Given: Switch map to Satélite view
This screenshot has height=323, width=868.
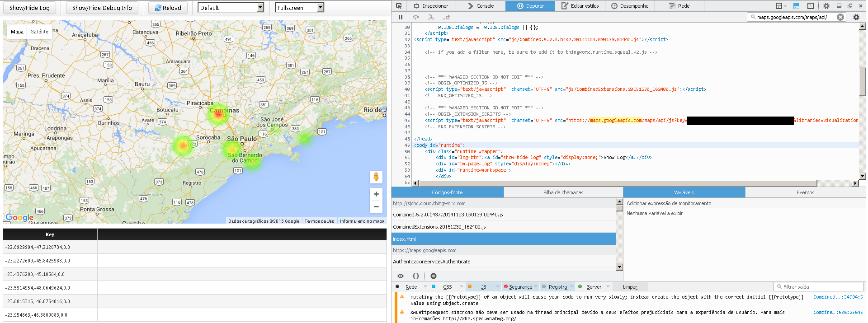Looking at the screenshot, I should [x=39, y=32].
